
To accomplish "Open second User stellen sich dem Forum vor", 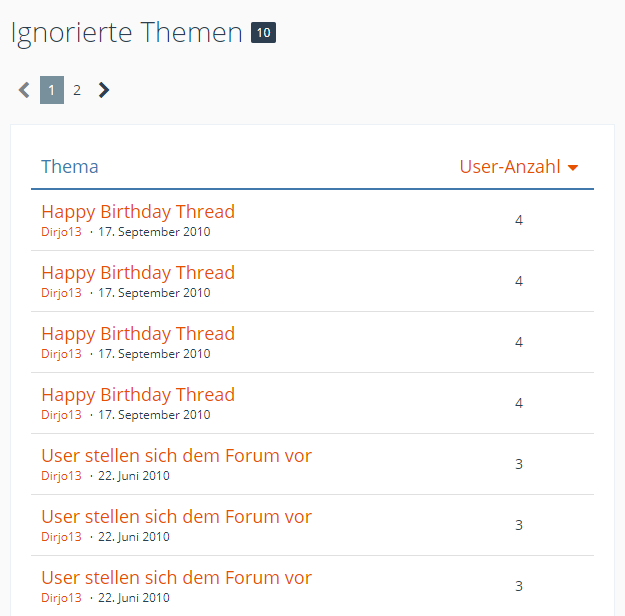I will [176, 517].
